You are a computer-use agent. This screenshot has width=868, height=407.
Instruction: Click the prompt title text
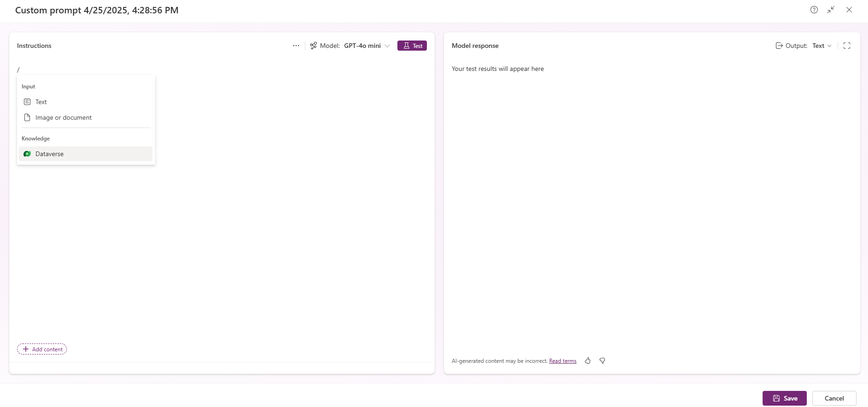[97, 10]
